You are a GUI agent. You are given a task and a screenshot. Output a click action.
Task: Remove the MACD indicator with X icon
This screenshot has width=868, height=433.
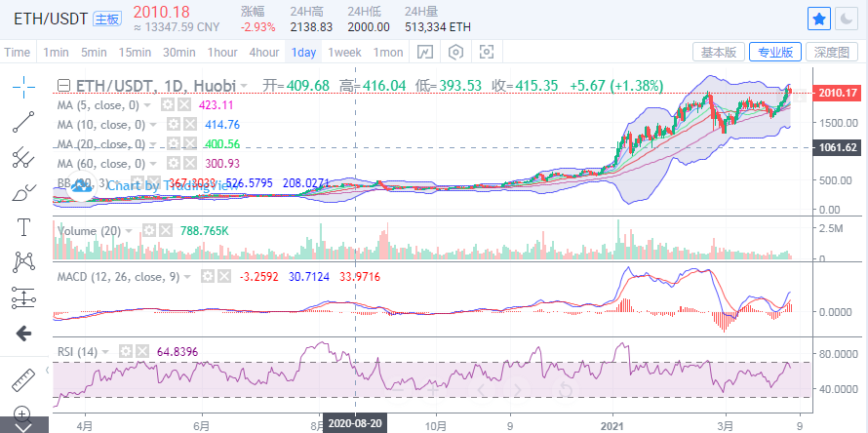[222, 277]
